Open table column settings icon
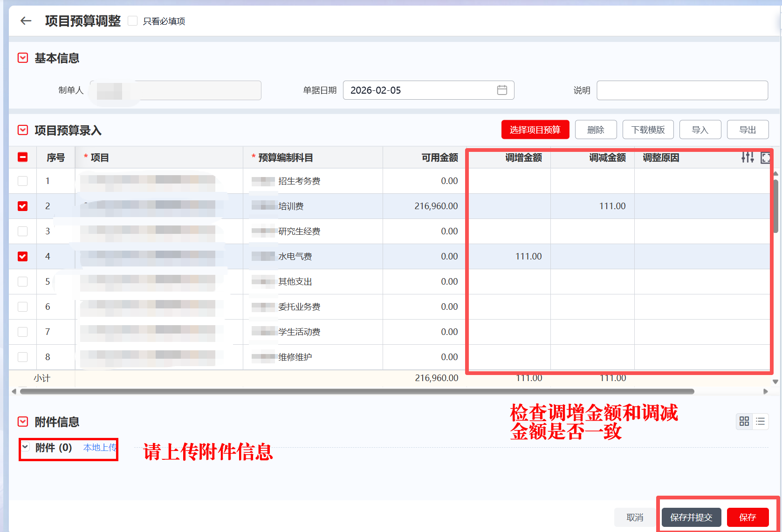 (x=748, y=158)
